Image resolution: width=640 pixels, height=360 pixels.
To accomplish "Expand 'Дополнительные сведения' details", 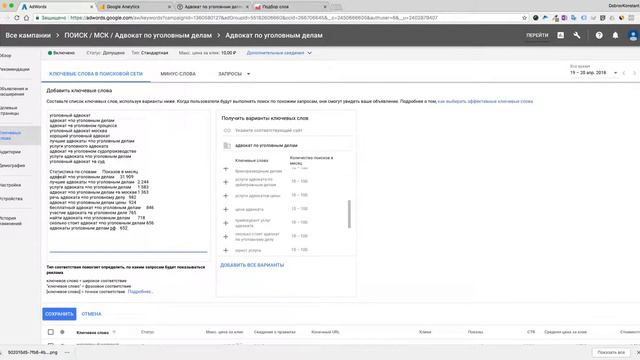I will [279, 53].
